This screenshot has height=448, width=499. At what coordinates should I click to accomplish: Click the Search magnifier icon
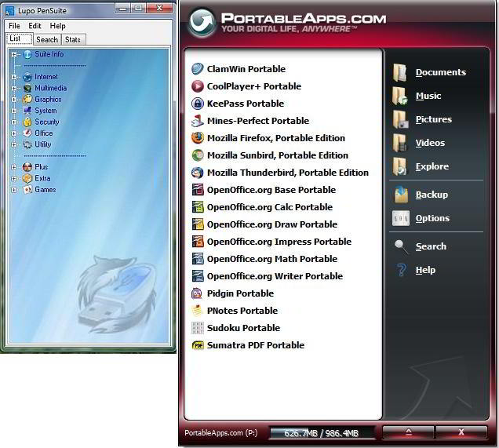point(400,246)
